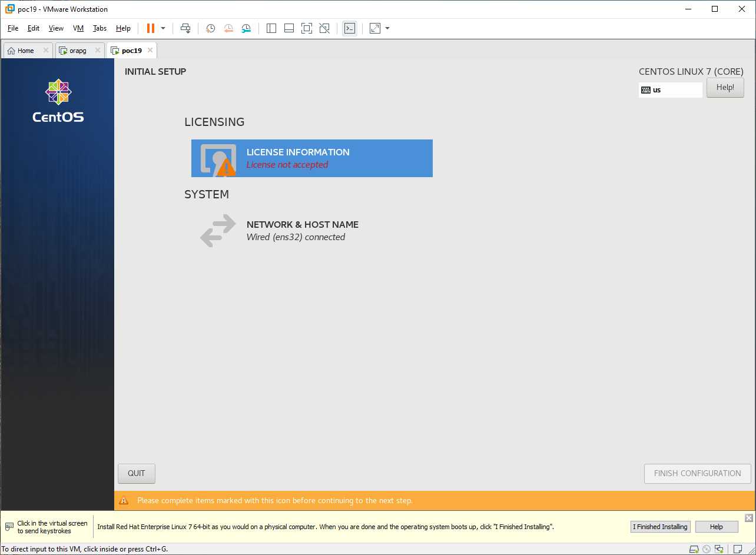Click the CD/DVD drive status icon
This screenshot has width=756, height=555.
(x=707, y=549)
